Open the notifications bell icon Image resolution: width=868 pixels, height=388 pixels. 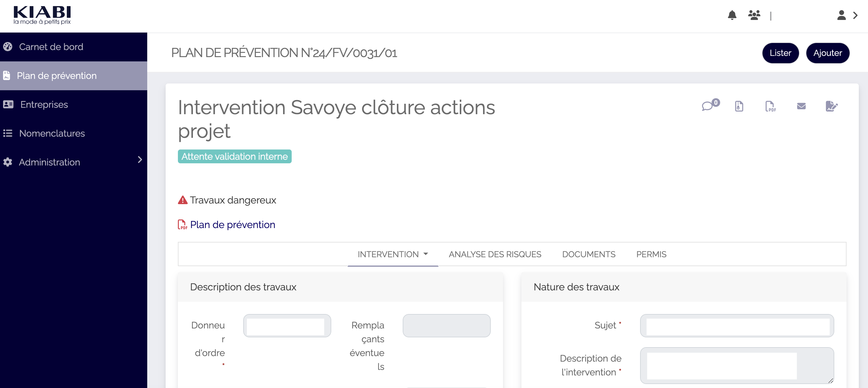(x=732, y=15)
